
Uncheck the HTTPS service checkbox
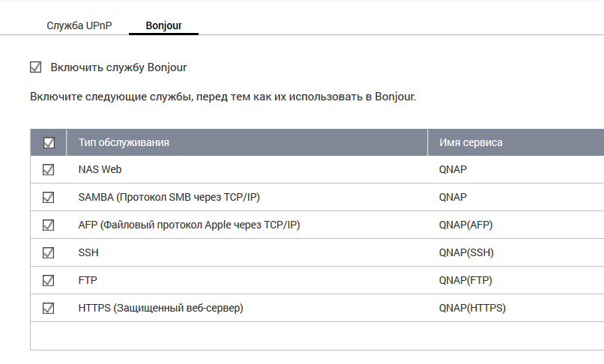[x=49, y=308]
